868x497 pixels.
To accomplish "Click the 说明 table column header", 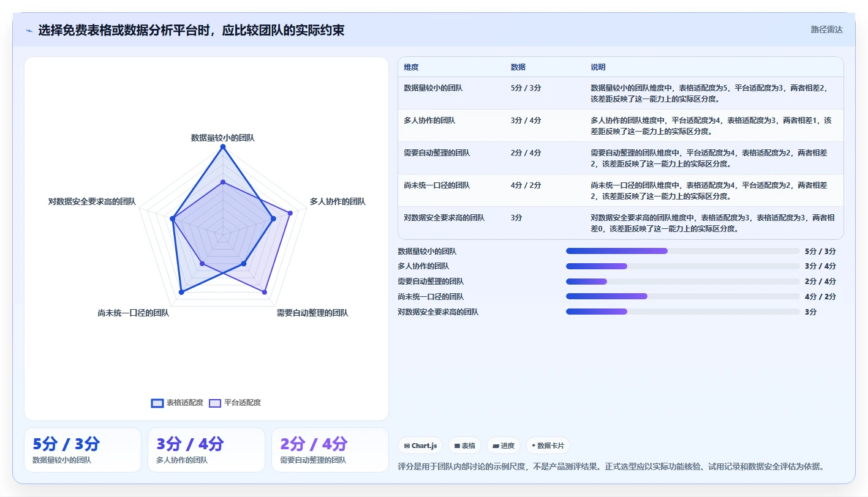I will click(598, 67).
